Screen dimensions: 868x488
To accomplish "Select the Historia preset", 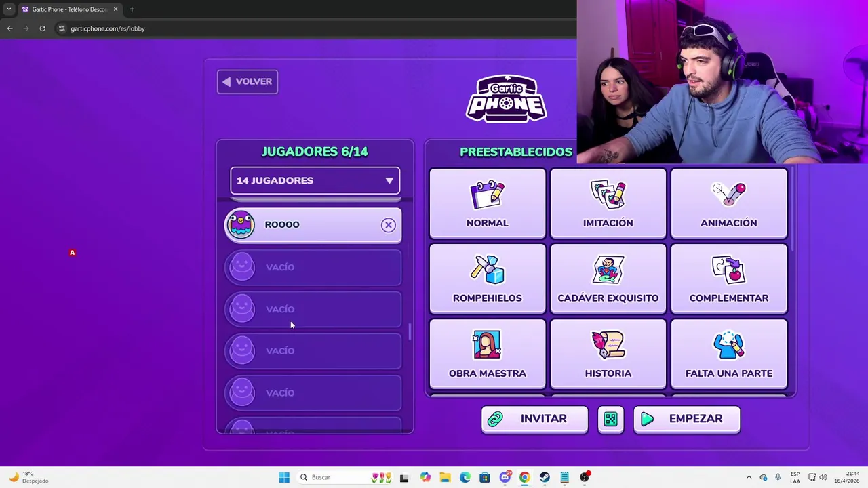I will point(608,353).
